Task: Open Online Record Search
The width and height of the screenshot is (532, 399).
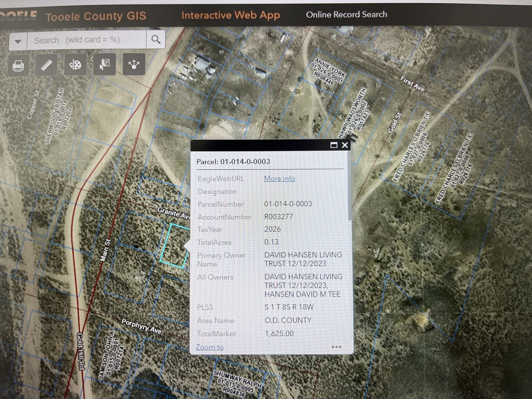Action: (346, 15)
